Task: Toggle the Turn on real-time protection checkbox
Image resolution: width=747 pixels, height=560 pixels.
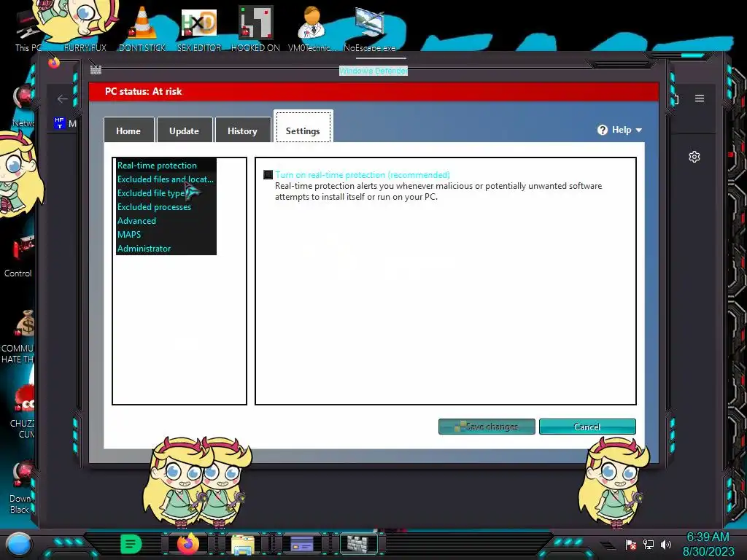Action: pyautogui.click(x=268, y=175)
